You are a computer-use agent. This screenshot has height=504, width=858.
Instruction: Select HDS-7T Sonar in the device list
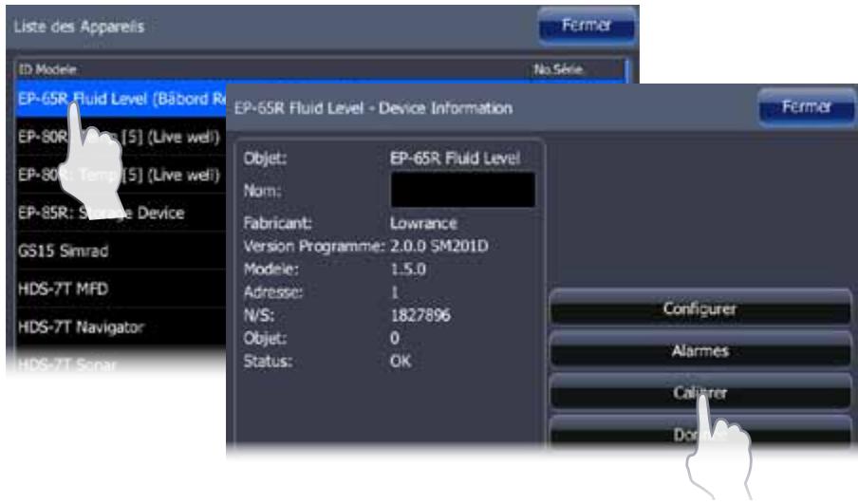pos(121,364)
